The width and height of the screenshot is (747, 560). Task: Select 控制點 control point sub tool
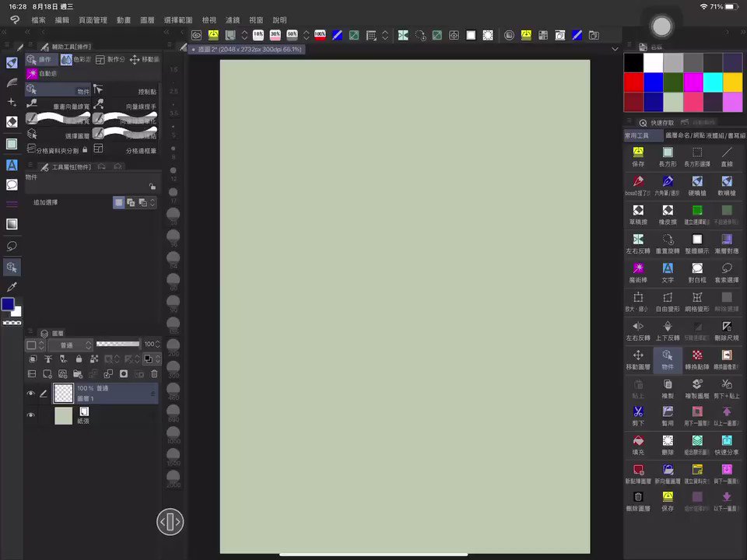(124, 90)
